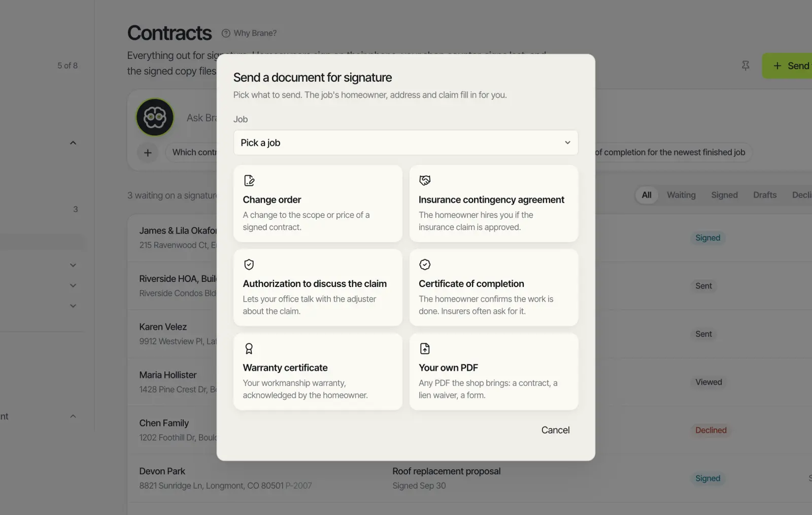Select the Warranty certificate card
The image size is (812, 515).
[x=318, y=372]
